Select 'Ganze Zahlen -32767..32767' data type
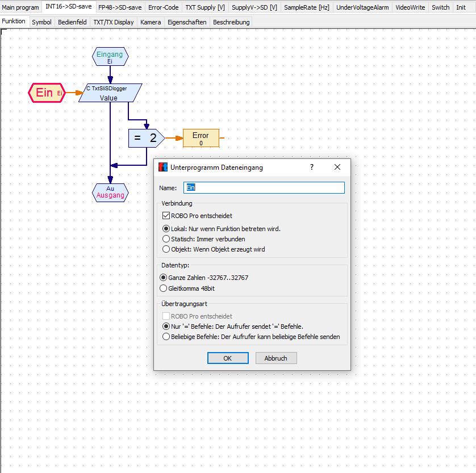The height and width of the screenshot is (473, 476). 204,278
